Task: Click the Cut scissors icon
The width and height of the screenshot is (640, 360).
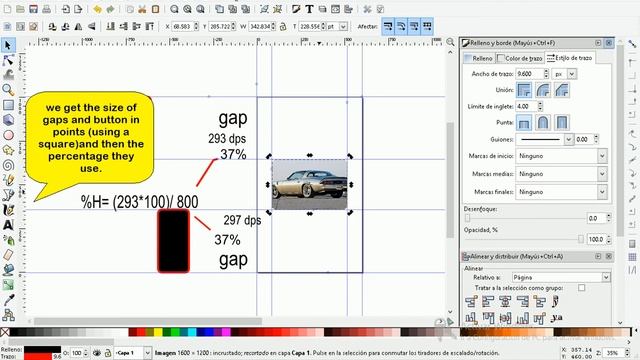Action: [142, 9]
